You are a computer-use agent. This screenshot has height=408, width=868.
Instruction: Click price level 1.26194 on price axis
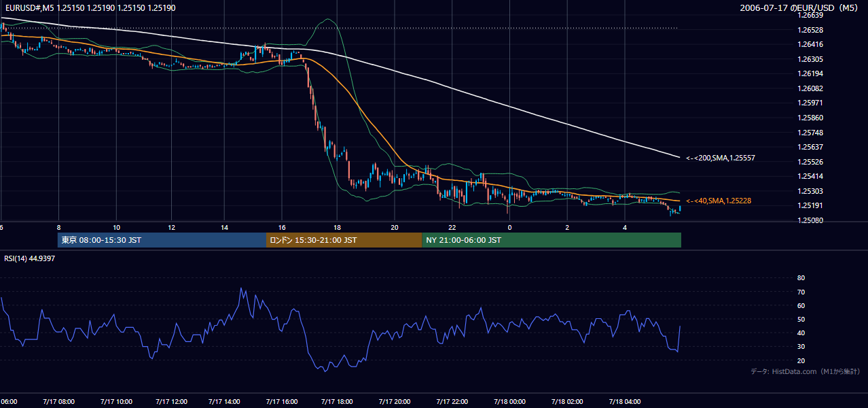click(x=811, y=73)
